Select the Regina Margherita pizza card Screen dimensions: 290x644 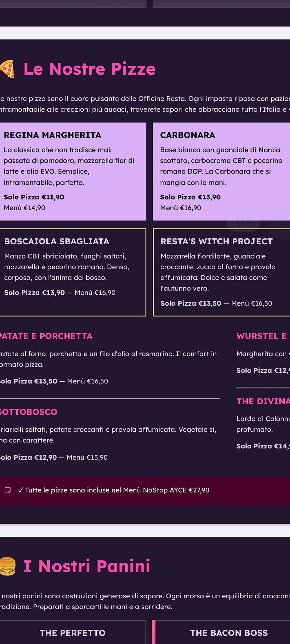73,171
